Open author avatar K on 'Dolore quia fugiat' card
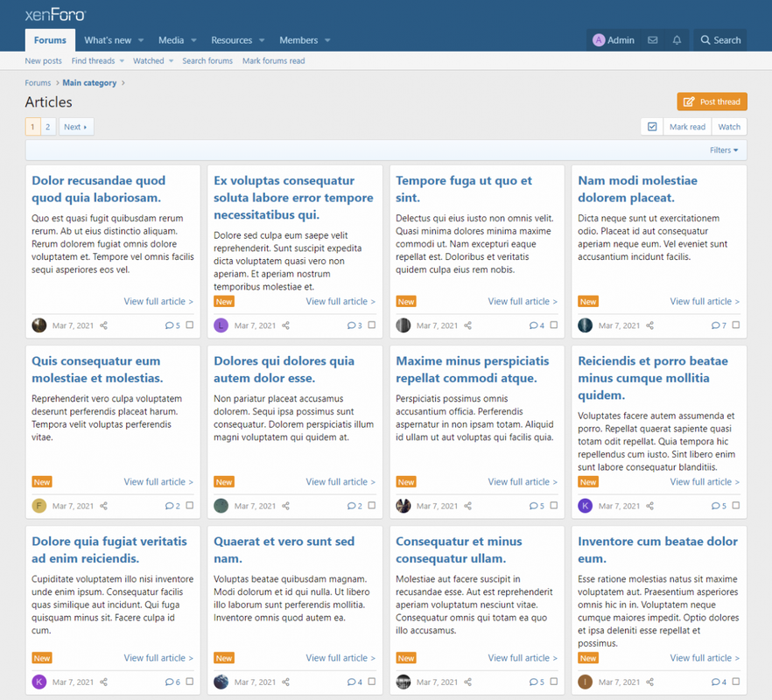The image size is (772, 700). 39,682
